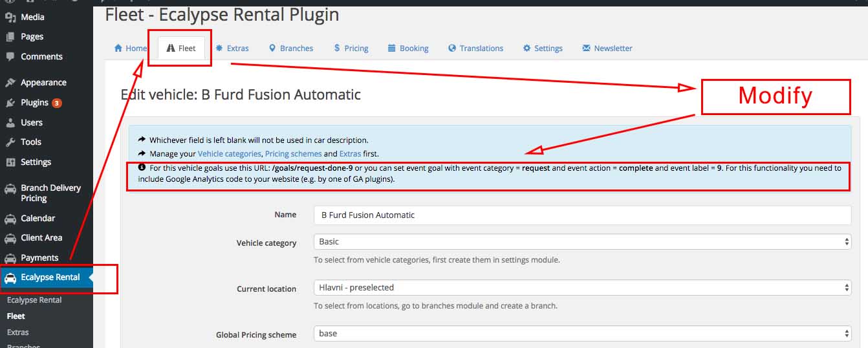Click the Fleet tab road icon
Viewport: 868px width, 348px height.
(171, 48)
